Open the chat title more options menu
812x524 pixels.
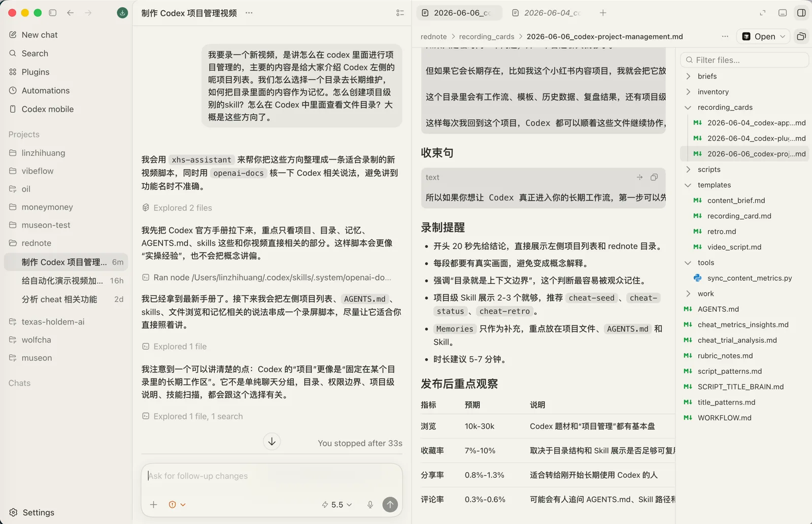tap(249, 13)
